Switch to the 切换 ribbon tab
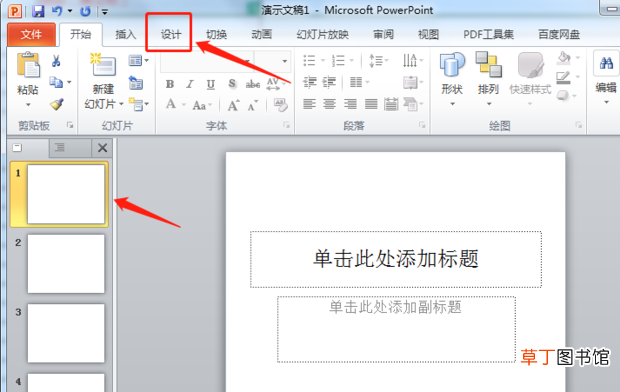Screen dimensions: 620x392 point(216,34)
